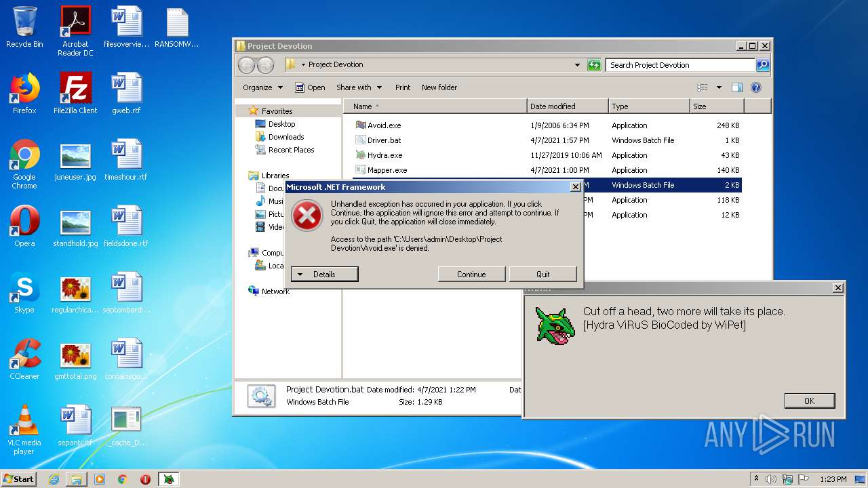Open the Recycle Bin desktop icon
The height and width of the screenshot is (488, 868).
coord(24,27)
